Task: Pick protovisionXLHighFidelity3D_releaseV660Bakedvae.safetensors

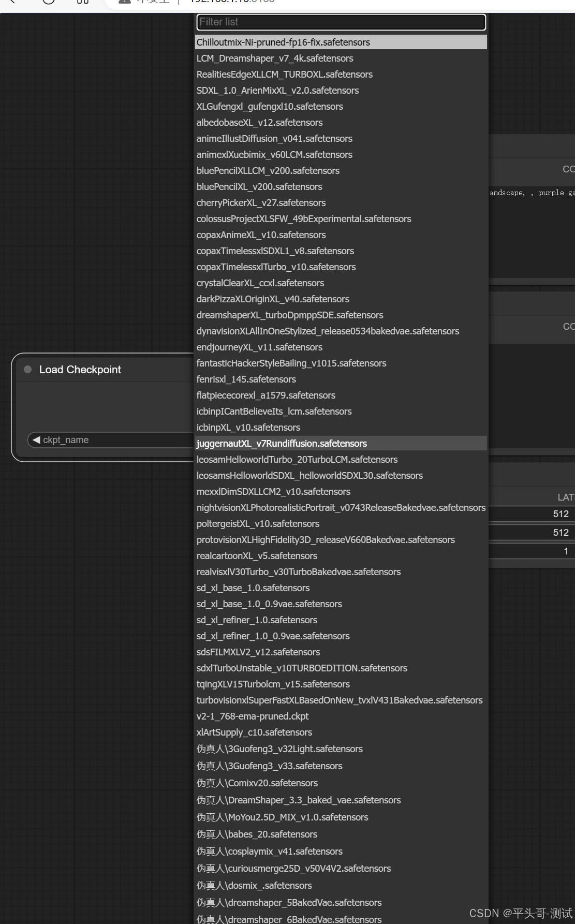Action: [x=341, y=540]
